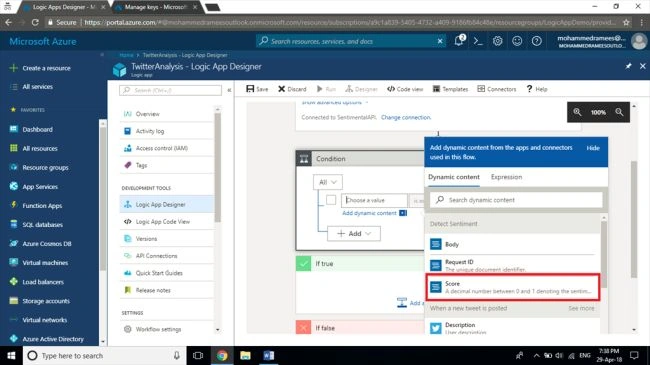Screen dimensions: 650x365
Task: Clear the portal search box with X
Action: click(440, 41)
